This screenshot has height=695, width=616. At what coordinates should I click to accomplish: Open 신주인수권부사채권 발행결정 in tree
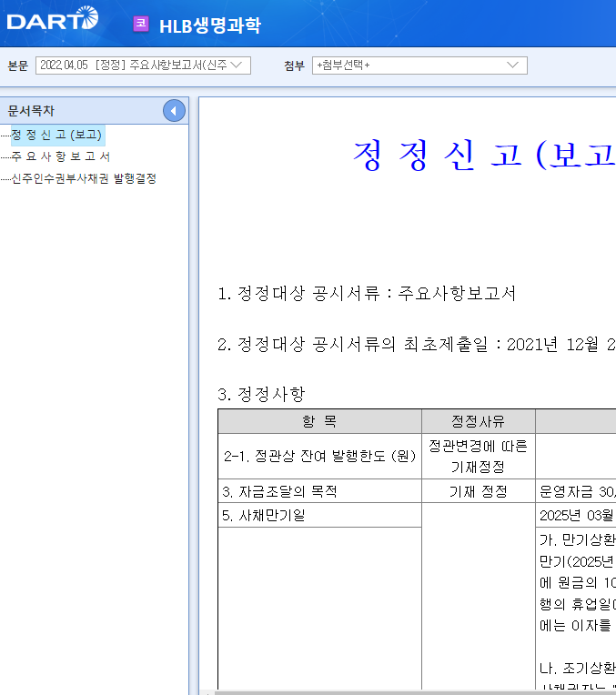point(84,178)
